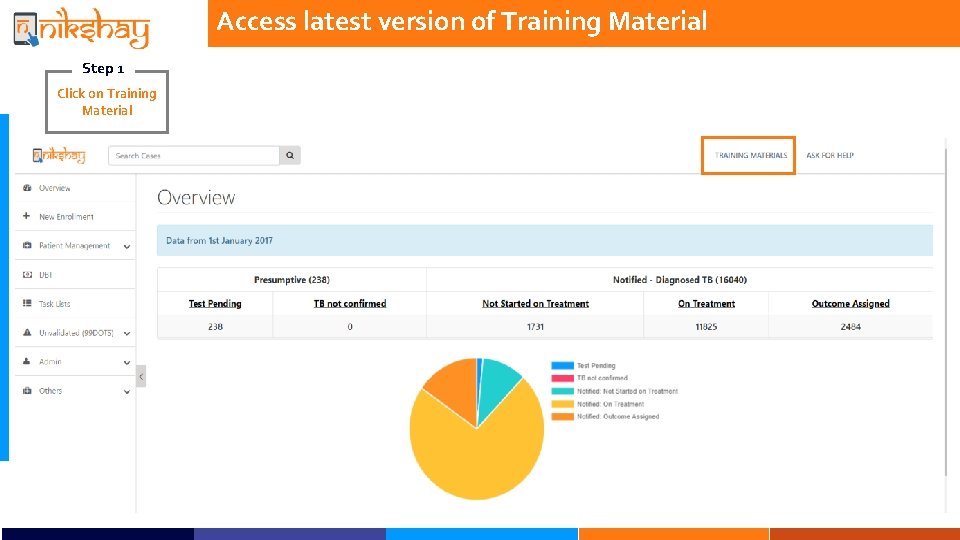The image size is (960, 540).
Task: Click the value 0 under TB not confirmed
Action: (x=350, y=327)
